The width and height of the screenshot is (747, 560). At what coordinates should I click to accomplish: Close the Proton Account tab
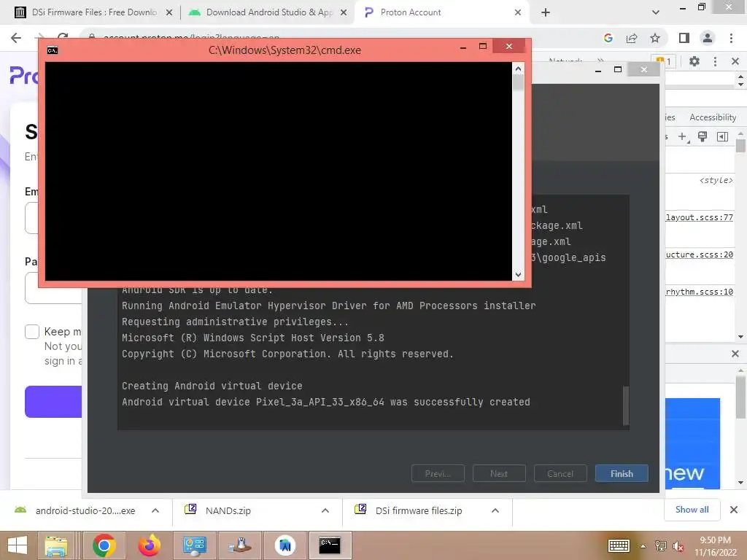(518, 12)
